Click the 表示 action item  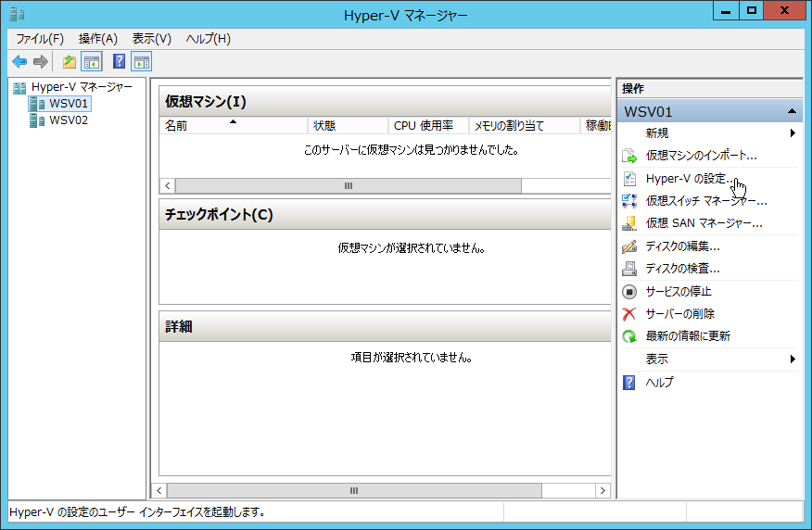coord(657,360)
